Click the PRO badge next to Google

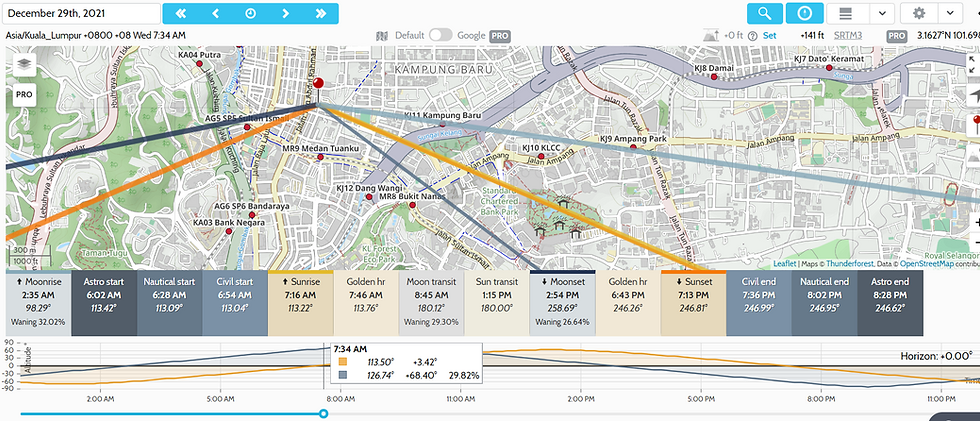pyautogui.click(x=500, y=36)
